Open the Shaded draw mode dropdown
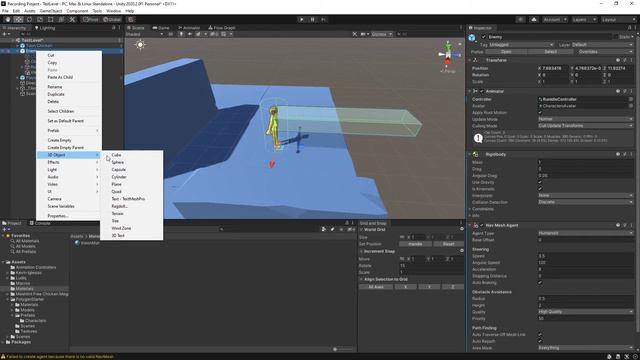Image resolution: width=640 pixels, height=360 pixels. coord(144,34)
